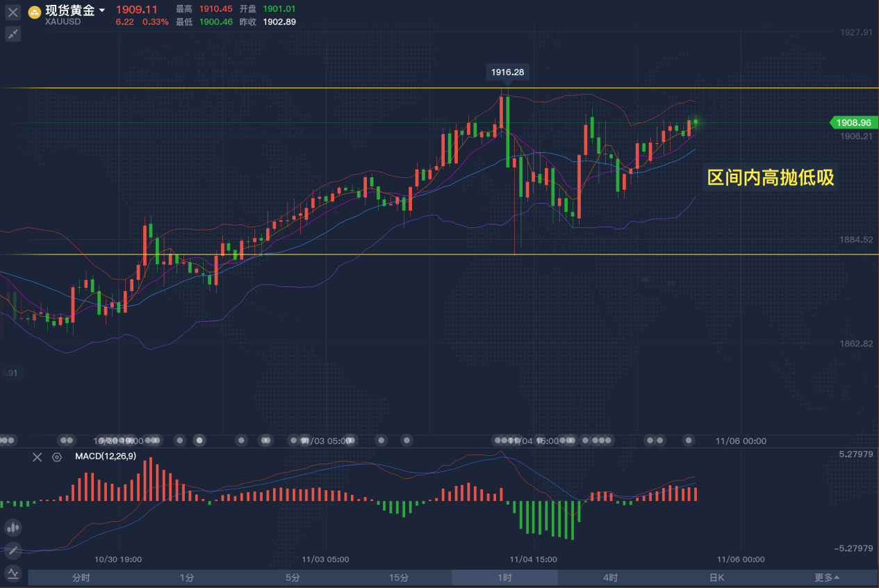Switch to the 日K timeframe tab
Viewport: 879px width, 588px height.
tap(716, 578)
